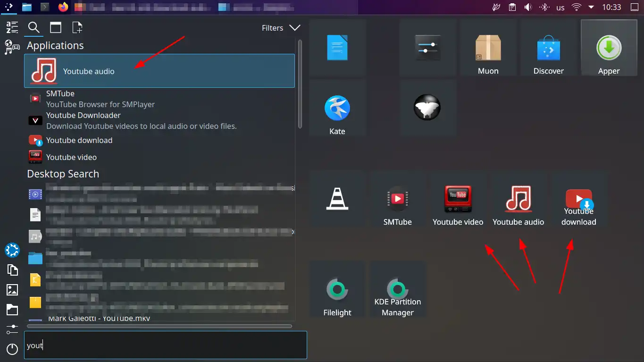Open SMTube in the Applications results list
Screen dimensions: 644x362
coord(159,99)
